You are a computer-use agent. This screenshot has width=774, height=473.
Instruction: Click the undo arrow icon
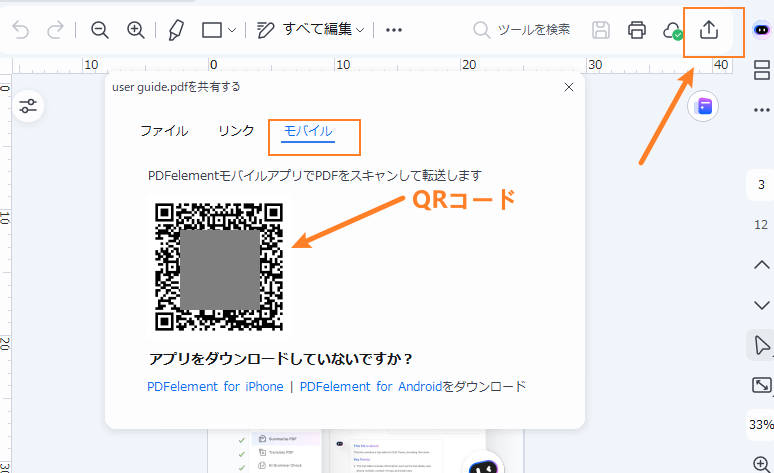click(21, 30)
